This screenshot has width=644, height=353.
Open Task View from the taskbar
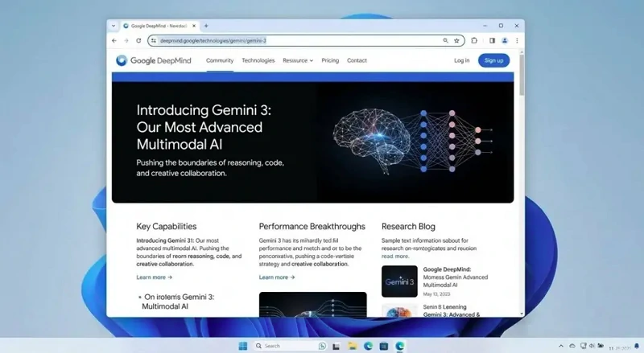click(x=336, y=346)
